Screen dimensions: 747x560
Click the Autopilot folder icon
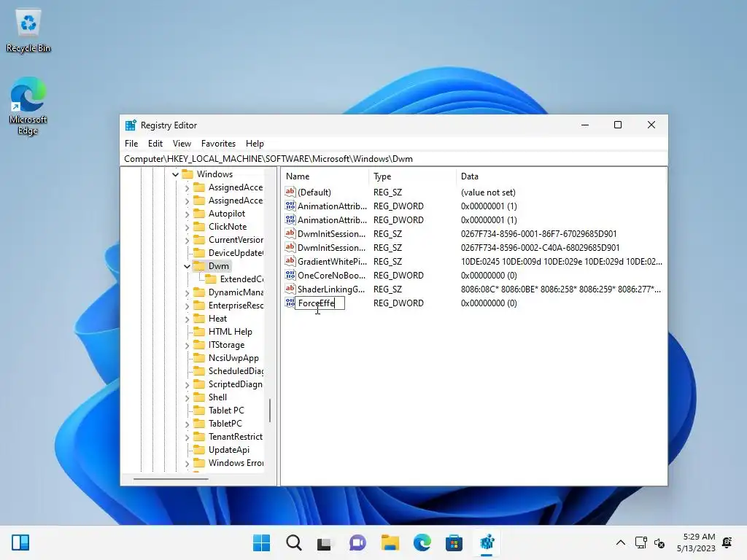coord(199,214)
